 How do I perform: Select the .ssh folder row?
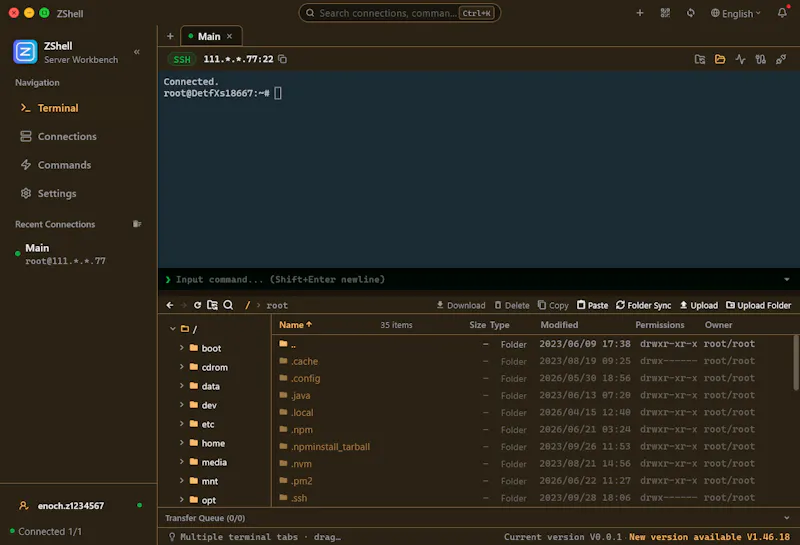pos(533,498)
